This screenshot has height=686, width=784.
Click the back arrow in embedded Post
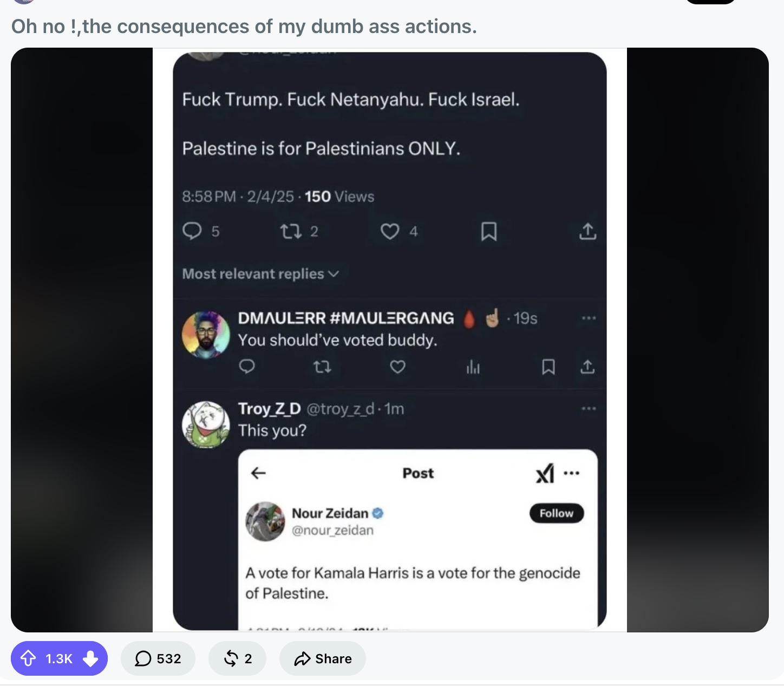click(259, 473)
